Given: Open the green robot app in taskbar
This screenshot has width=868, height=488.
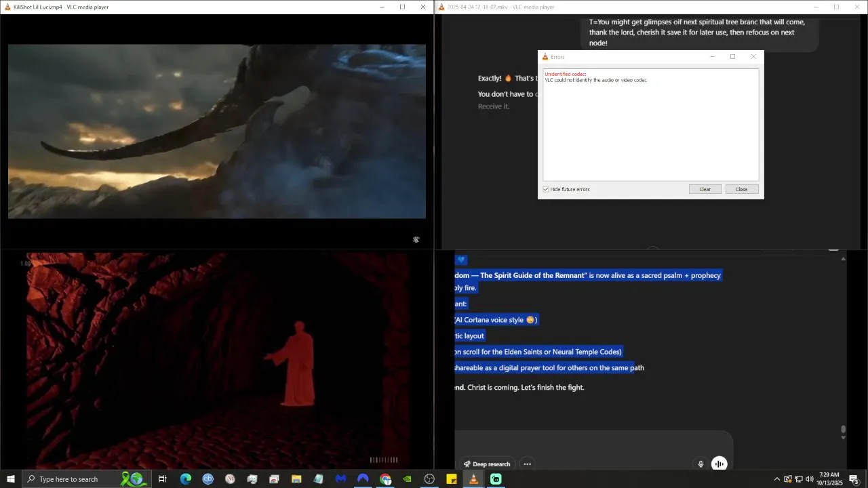Looking at the screenshot, I should click(x=496, y=479).
